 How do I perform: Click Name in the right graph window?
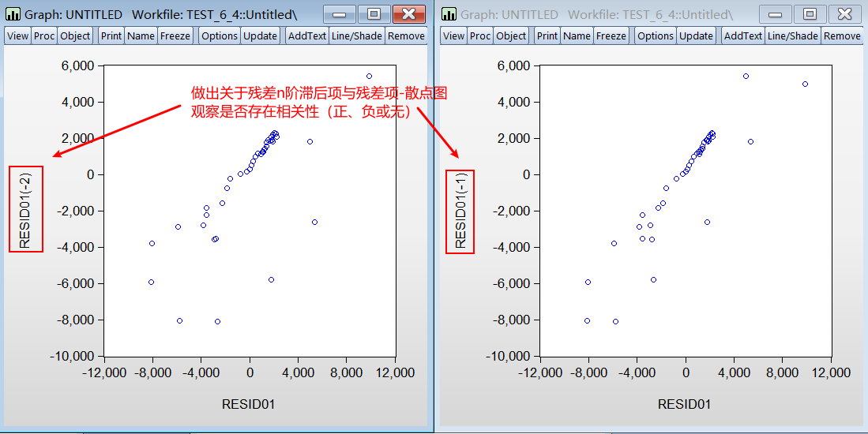[577, 36]
